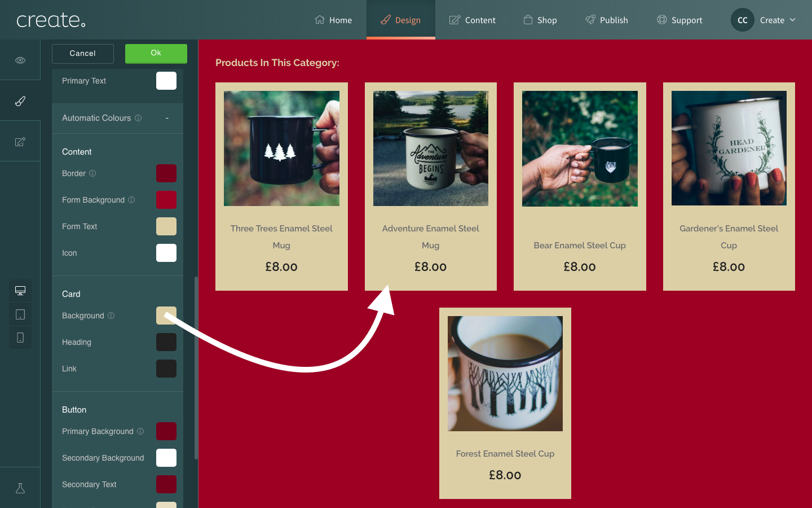Open the Forest Enamel Steel Cup thumbnail
812x508 pixels.
(505, 374)
